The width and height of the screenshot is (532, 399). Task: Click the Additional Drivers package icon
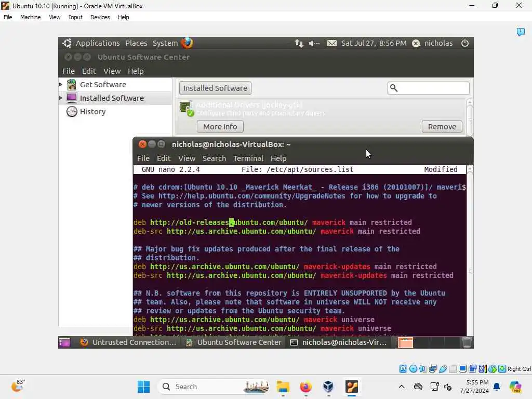tap(187, 109)
